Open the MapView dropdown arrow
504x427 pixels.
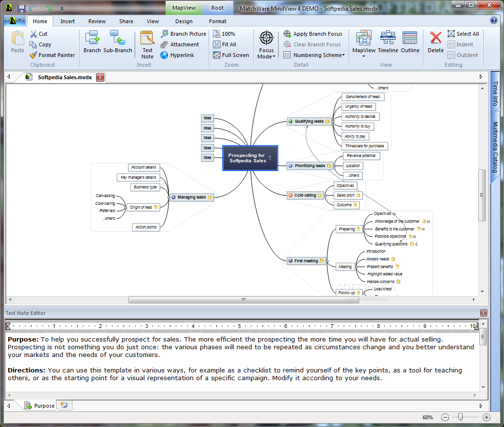click(364, 57)
